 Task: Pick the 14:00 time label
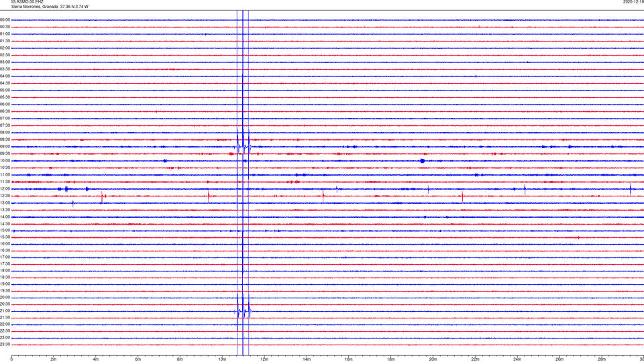pyautogui.click(x=5, y=217)
